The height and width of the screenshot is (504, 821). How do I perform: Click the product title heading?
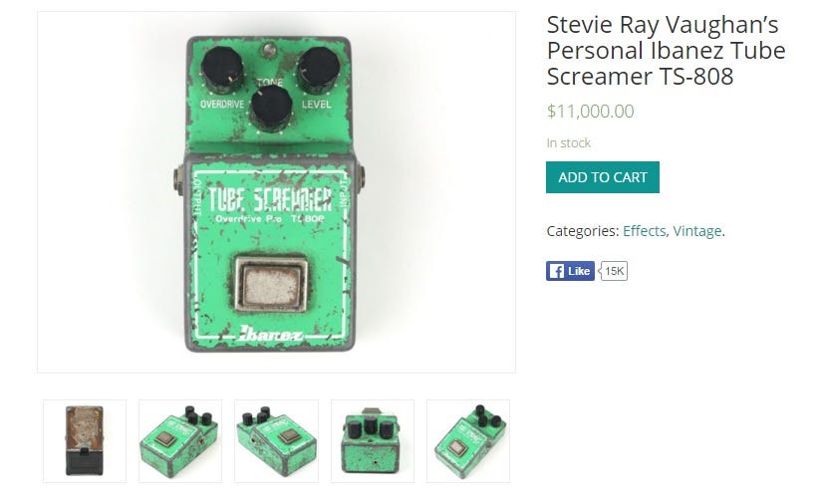(666, 50)
